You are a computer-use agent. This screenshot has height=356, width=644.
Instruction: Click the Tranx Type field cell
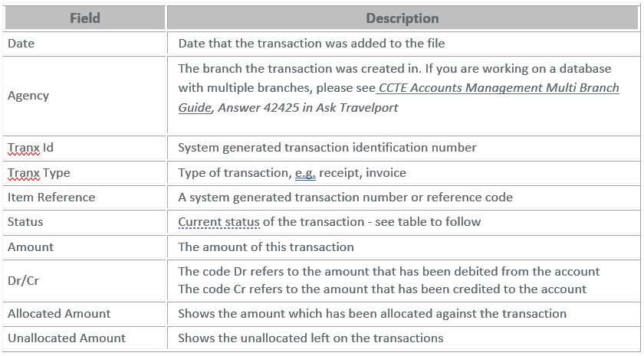coord(84,173)
